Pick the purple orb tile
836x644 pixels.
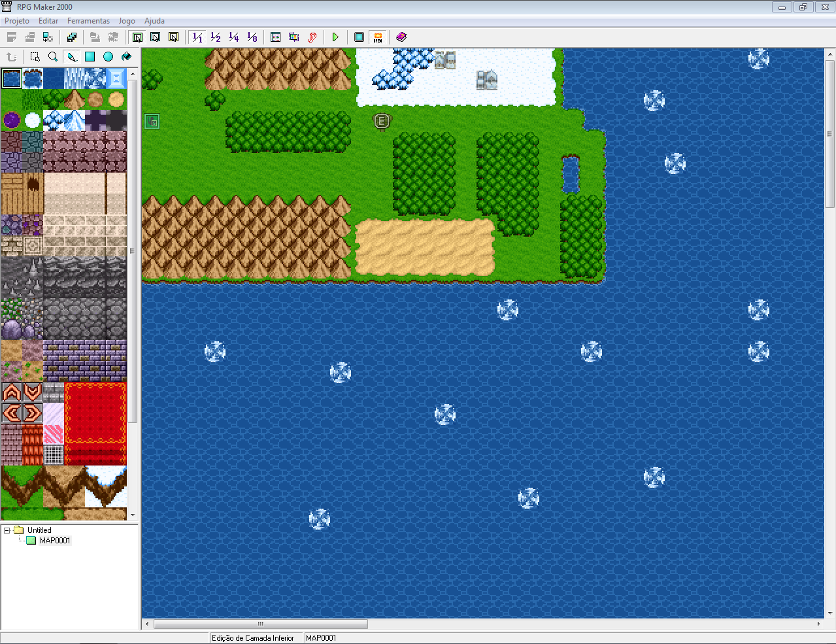(x=12, y=120)
